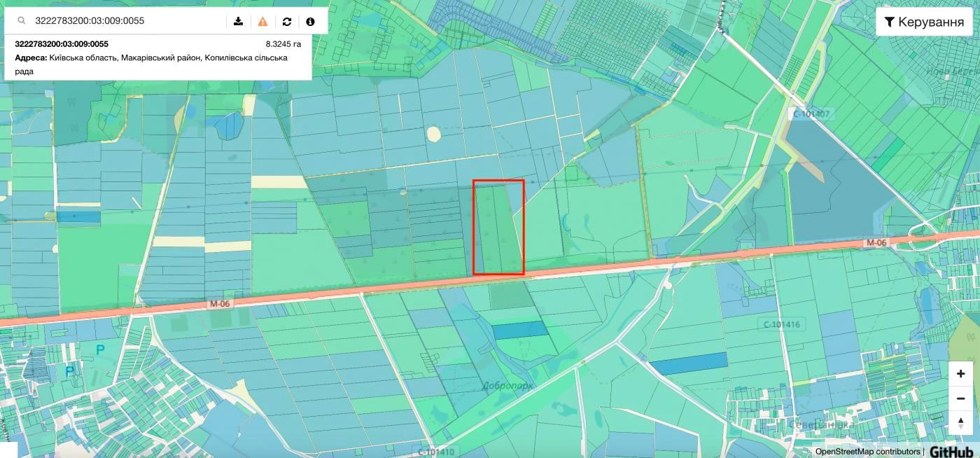Click the refresh arrows icon
This screenshot has width=980, height=458.
(287, 21)
